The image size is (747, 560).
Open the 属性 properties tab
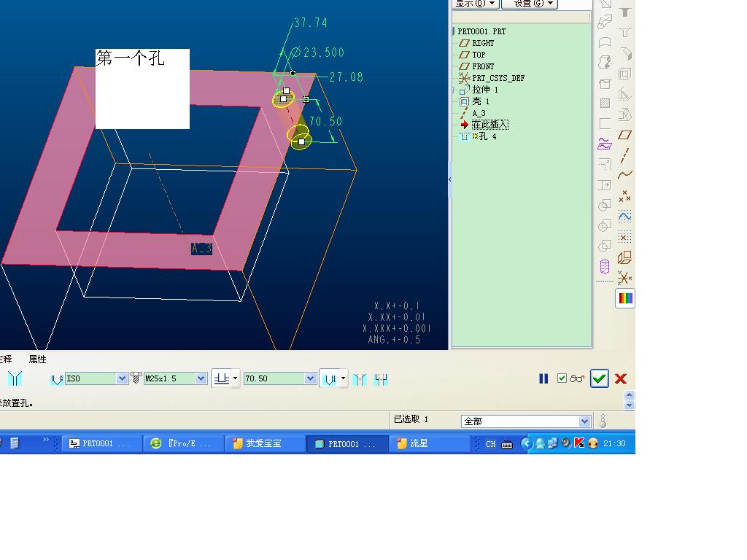[38, 359]
